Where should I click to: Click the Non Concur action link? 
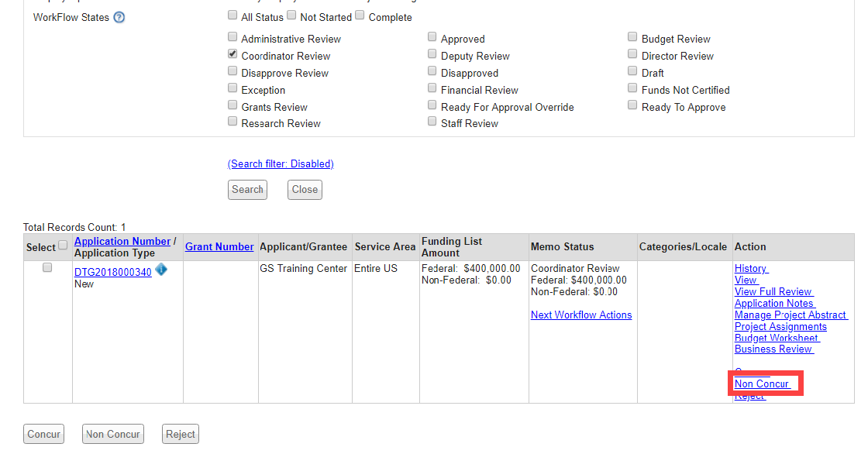pos(762,384)
